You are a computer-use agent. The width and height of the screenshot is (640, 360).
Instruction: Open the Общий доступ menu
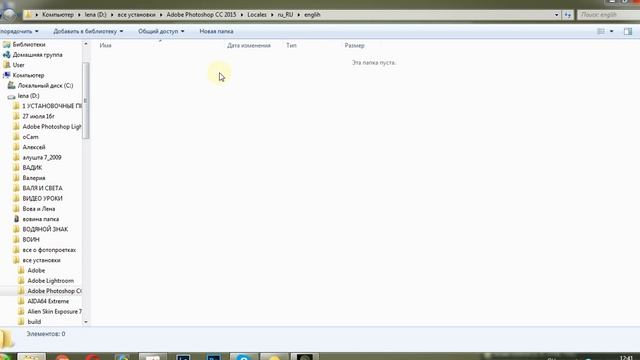tap(161, 31)
